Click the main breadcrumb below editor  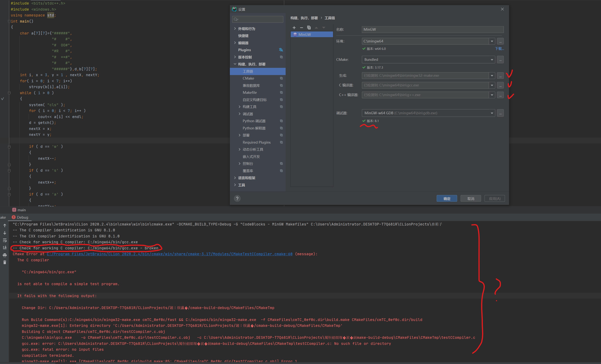19,210
